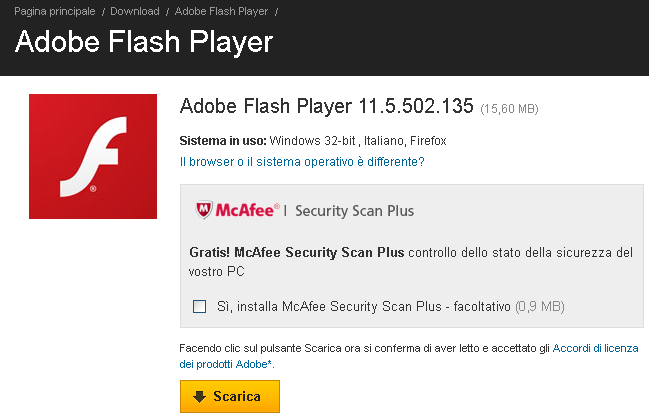
Task: Click the McAfee shield icon
Action: pyautogui.click(x=204, y=210)
